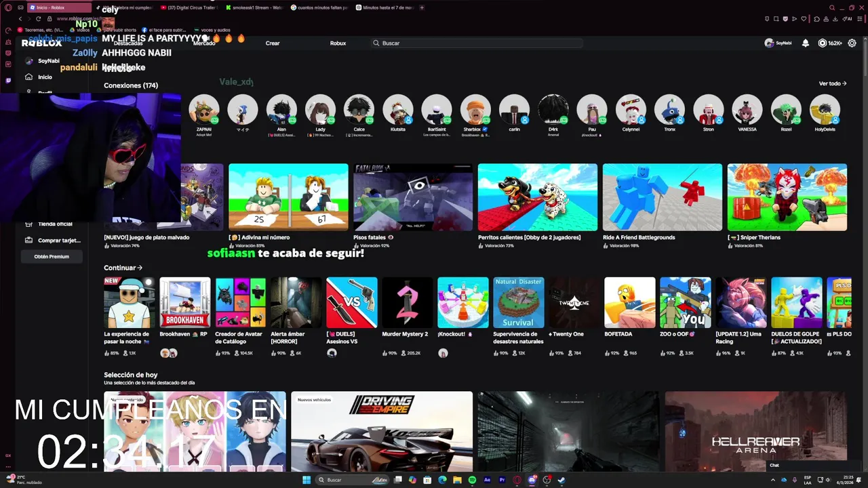Open the Mercado menu item
Image resolution: width=868 pixels, height=488 pixels.
coord(204,43)
